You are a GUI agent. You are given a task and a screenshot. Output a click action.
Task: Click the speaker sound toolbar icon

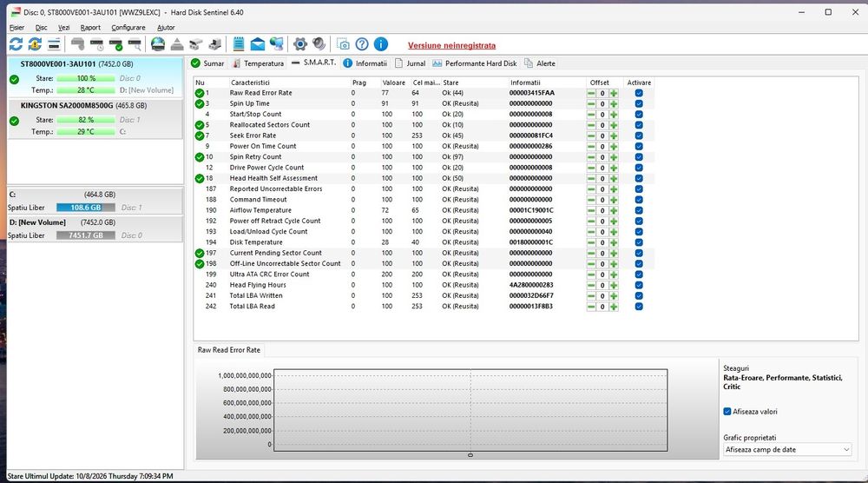(x=319, y=44)
